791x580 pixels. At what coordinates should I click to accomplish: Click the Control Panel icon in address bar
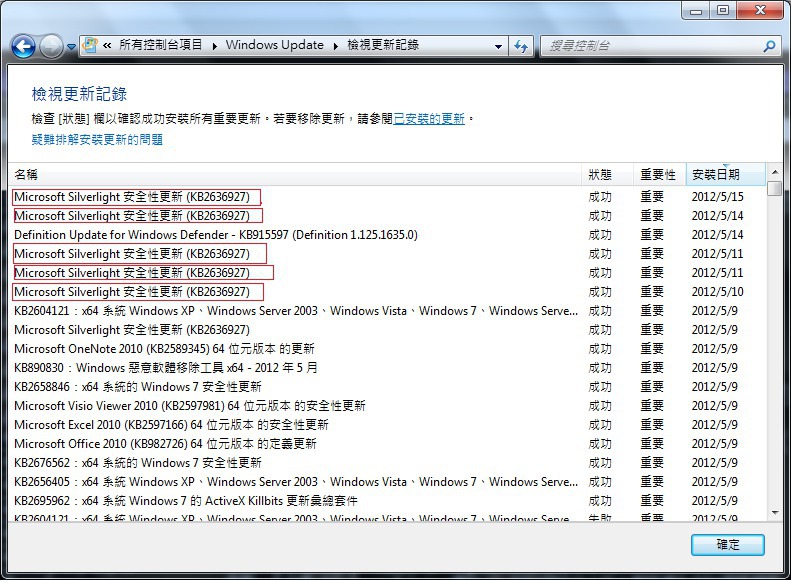click(x=90, y=45)
